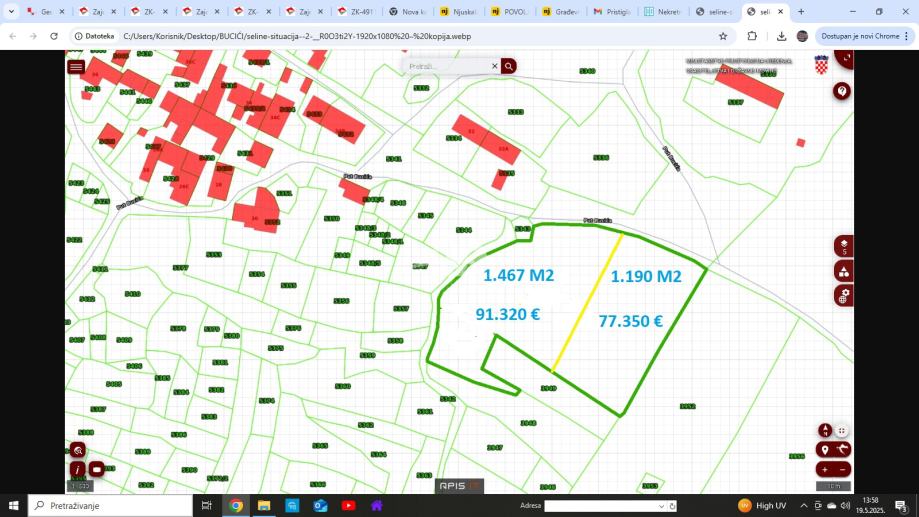
Task: Switch to the POVOL tab
Action: [x=513, y=12]
